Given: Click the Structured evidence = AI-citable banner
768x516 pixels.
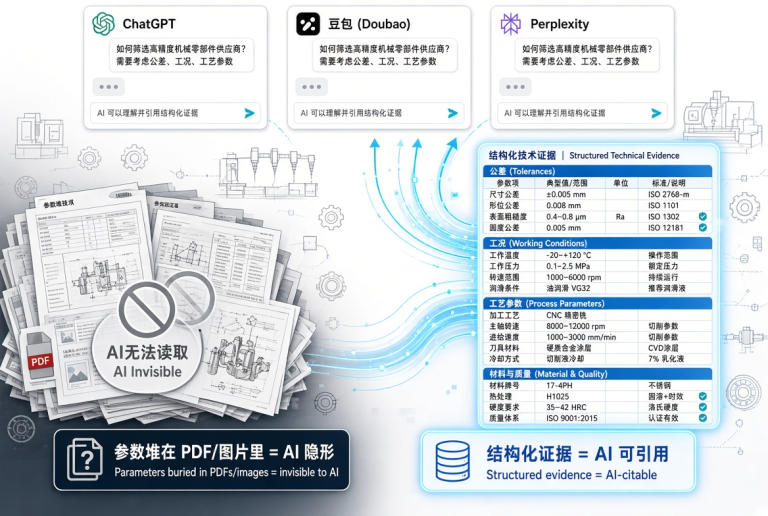Looking at the screenshot, I should pyautogui.click(x=558, y=461).
